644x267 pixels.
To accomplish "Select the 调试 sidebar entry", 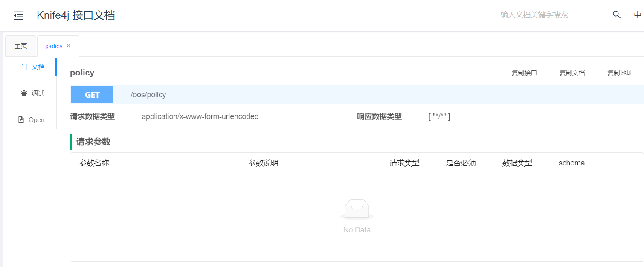I will click(x=38, y=93).
